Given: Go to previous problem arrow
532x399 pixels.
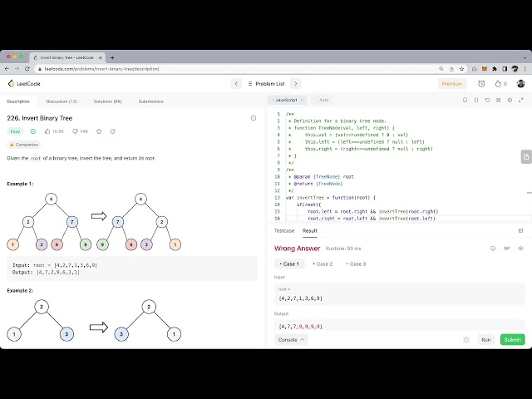Looking at the screenshot, I should pyautogui.click(x=236, y=83).
